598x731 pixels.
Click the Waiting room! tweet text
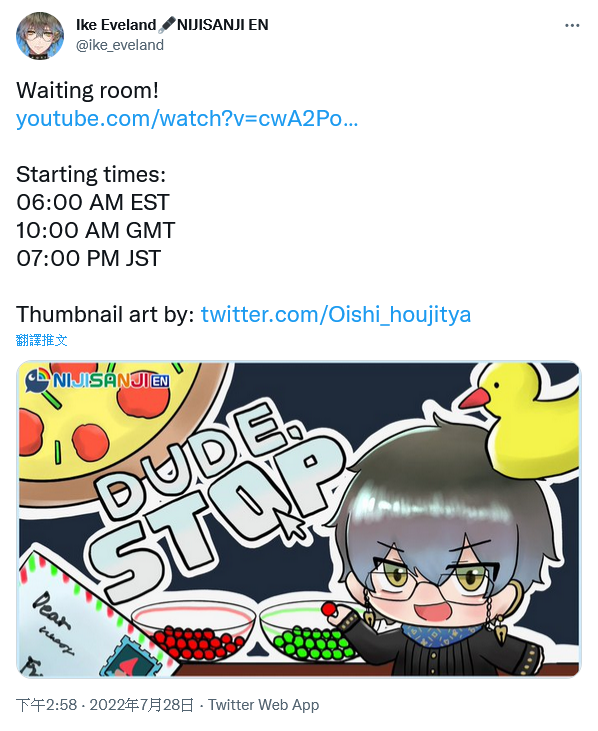pyautogui.click(x=88, y=90)
